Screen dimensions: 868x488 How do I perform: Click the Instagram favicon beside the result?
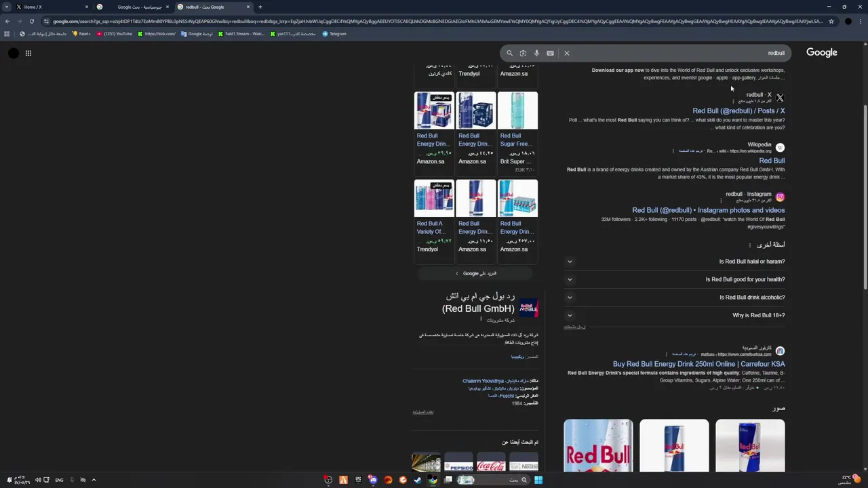pyautogui.click(x=780, y=197)
